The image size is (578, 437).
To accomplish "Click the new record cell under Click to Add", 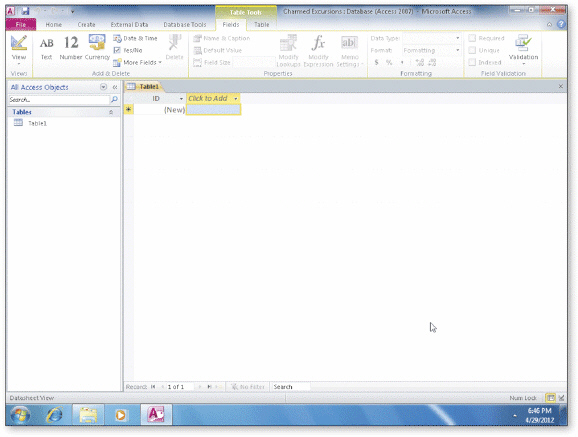I will click(213, 110).
